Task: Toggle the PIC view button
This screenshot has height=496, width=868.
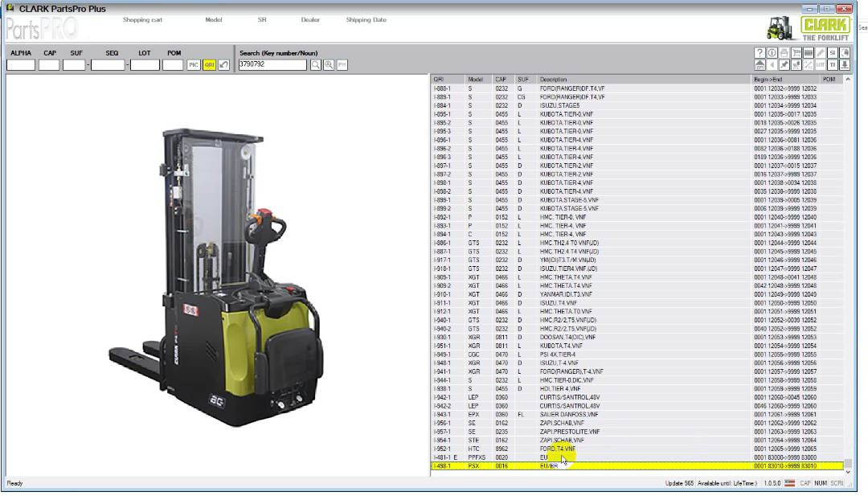Action: point(194,64)
